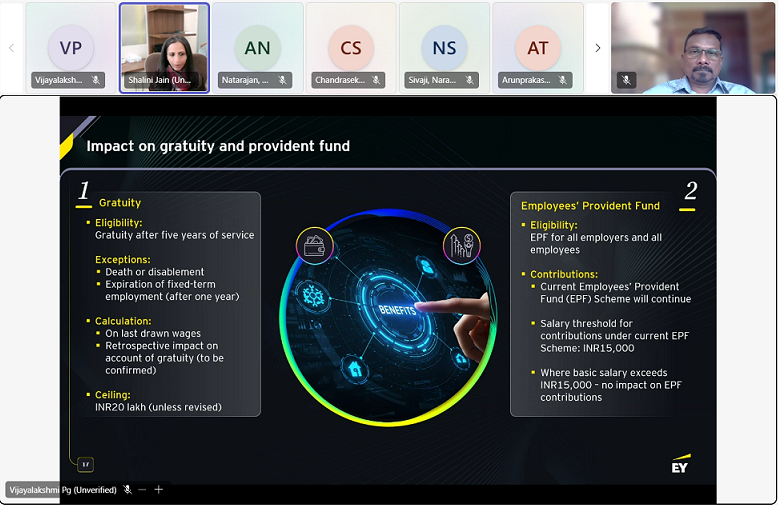
Task: Click the next participants arrow
Action: click(x=597, y=48)
